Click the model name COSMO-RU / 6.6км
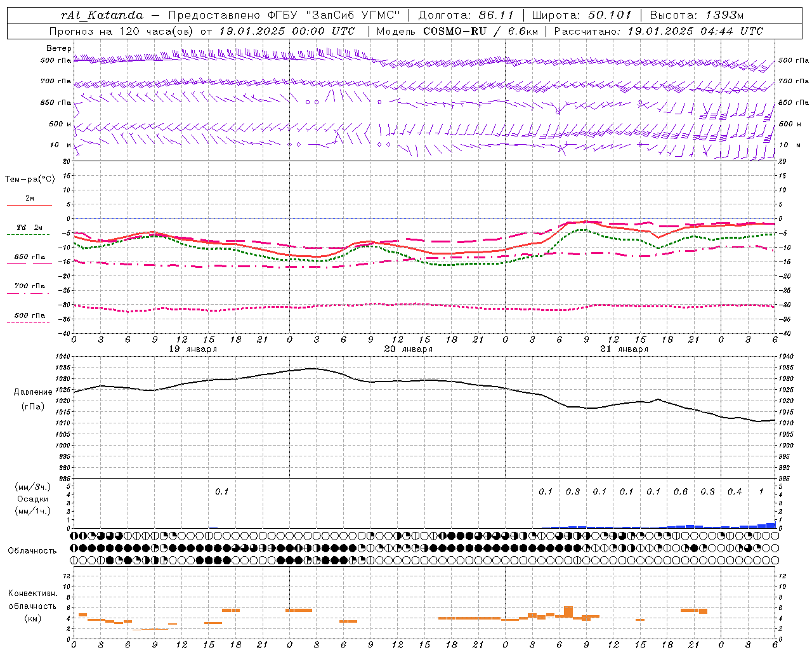This screenshot has height=650, width=812. [480, 31]
